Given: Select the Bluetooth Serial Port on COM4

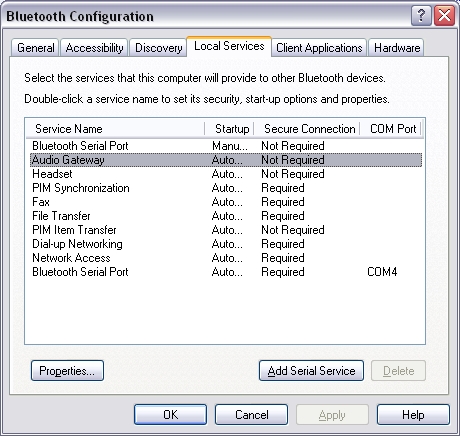Looking at the screenshot, I should (x=226, y=272).
